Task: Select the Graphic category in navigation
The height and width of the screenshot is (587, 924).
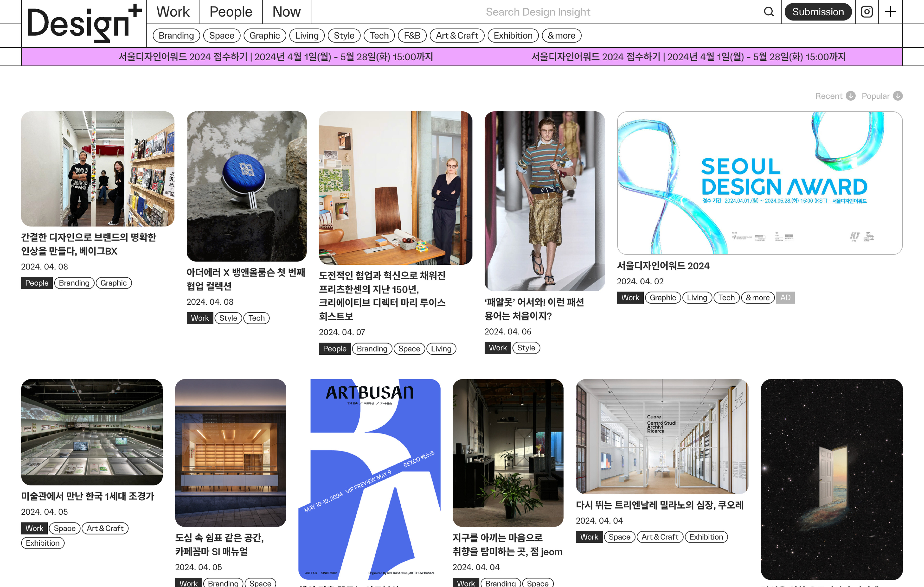Action: [x=265, y=36]
